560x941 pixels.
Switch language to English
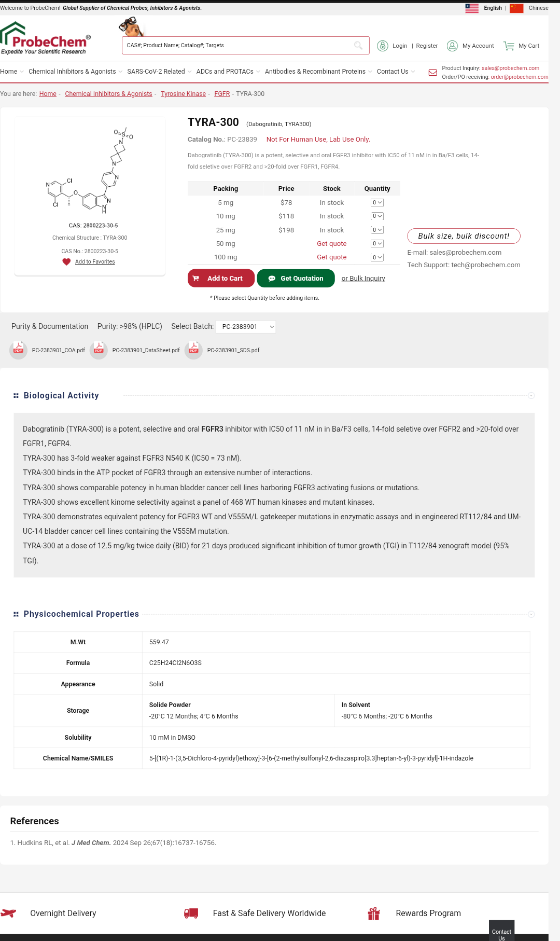pos(493,8)
